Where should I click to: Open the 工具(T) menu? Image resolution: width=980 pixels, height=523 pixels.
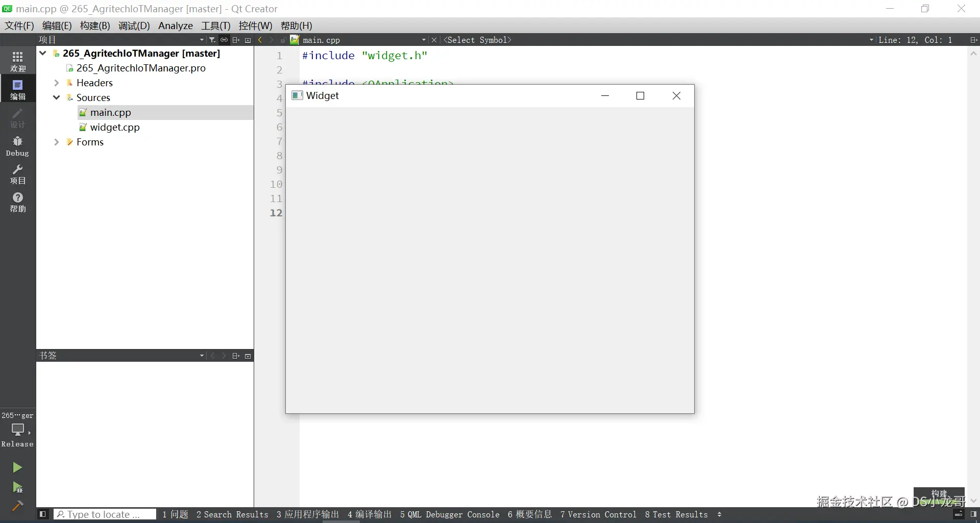(x=215, y=26)
